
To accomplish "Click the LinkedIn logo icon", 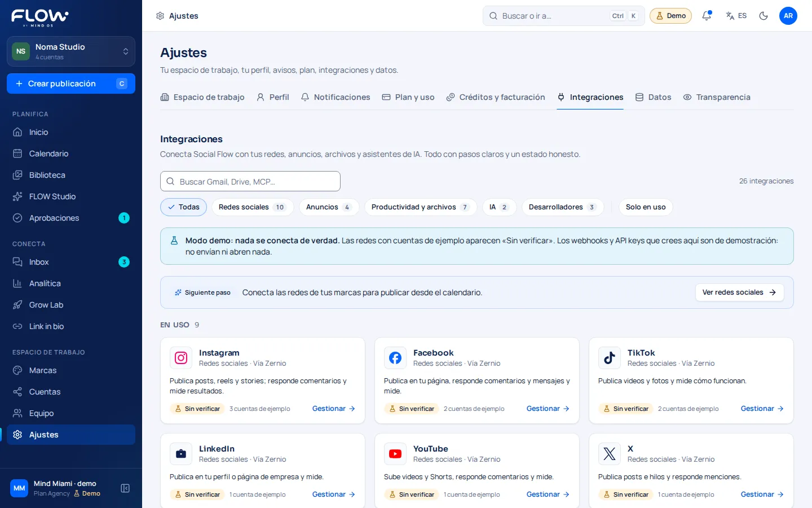I will pos(181,454).
